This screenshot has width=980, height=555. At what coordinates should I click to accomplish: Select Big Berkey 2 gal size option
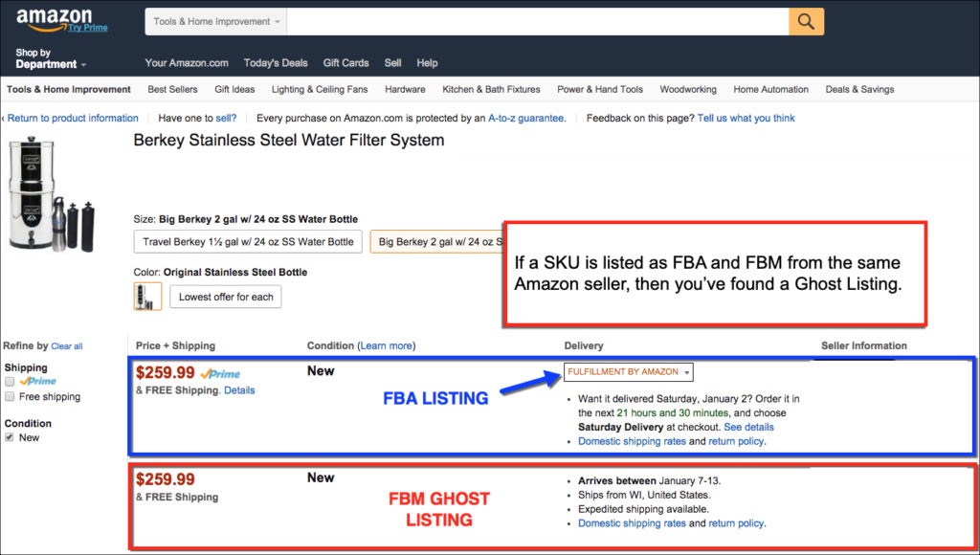(437, 242)
